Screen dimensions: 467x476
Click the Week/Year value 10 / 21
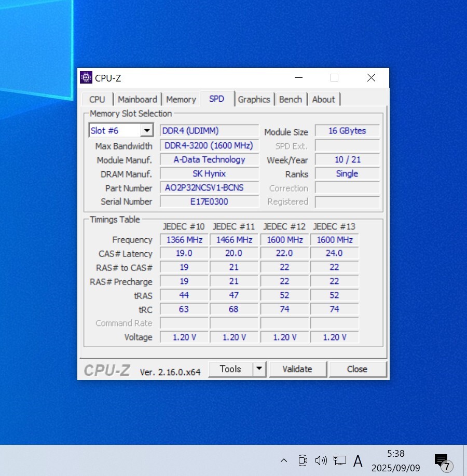tap(348, 159)
